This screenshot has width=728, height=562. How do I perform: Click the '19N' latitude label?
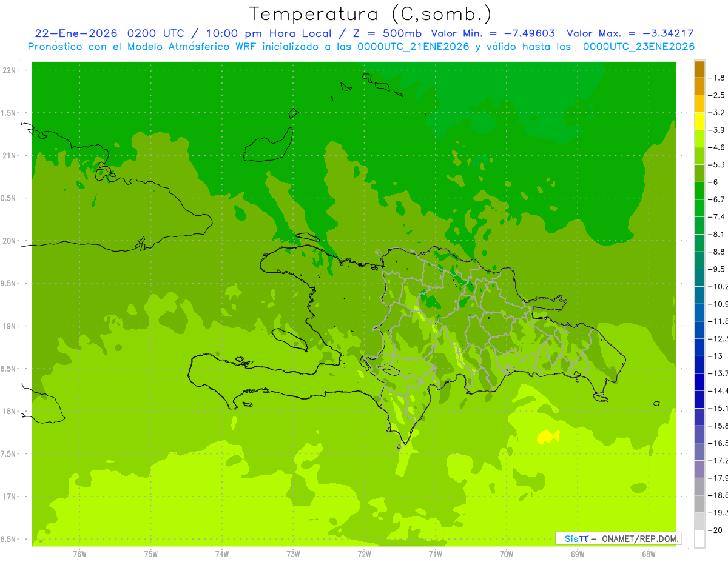point(10,326)
